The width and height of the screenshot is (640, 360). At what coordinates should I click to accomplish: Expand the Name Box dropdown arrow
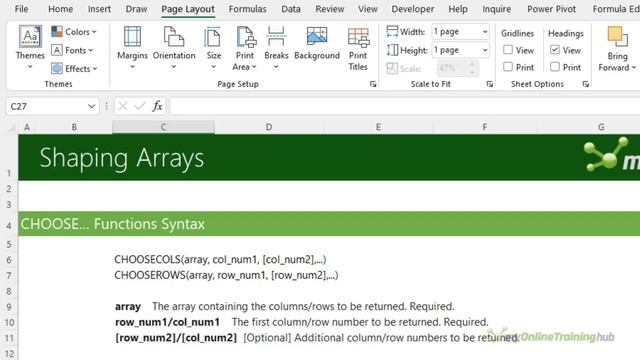(x=91, y=107)
